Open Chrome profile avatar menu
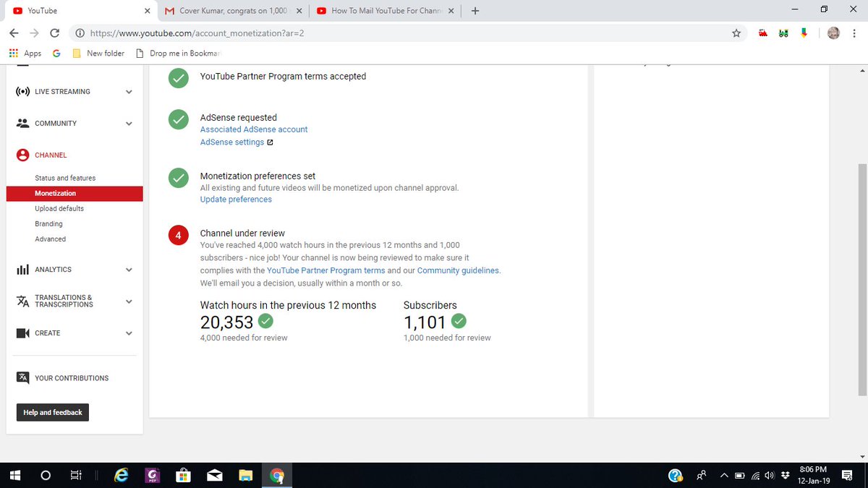Viewport: 868px width, 488px height. (x=833, y=33)
